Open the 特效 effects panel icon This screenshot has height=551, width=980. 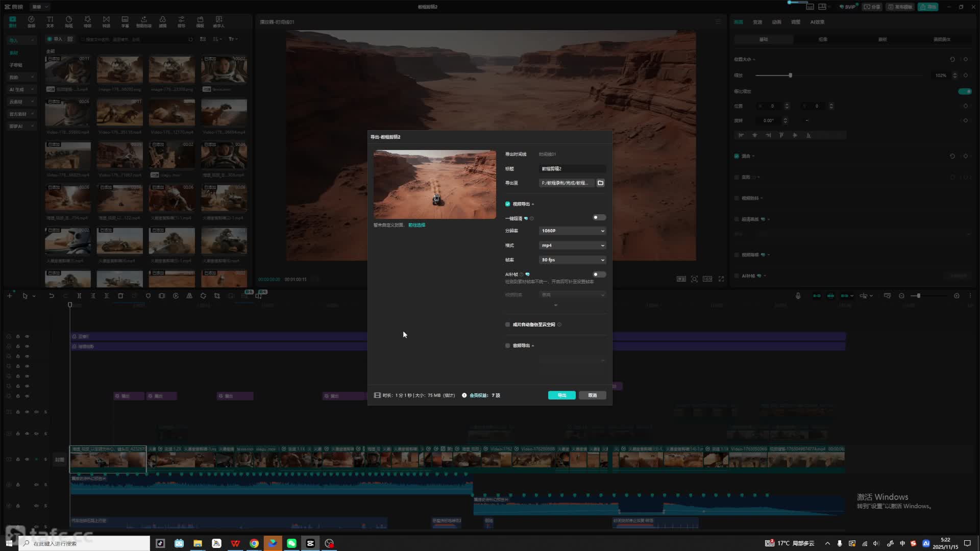[87, 21]
